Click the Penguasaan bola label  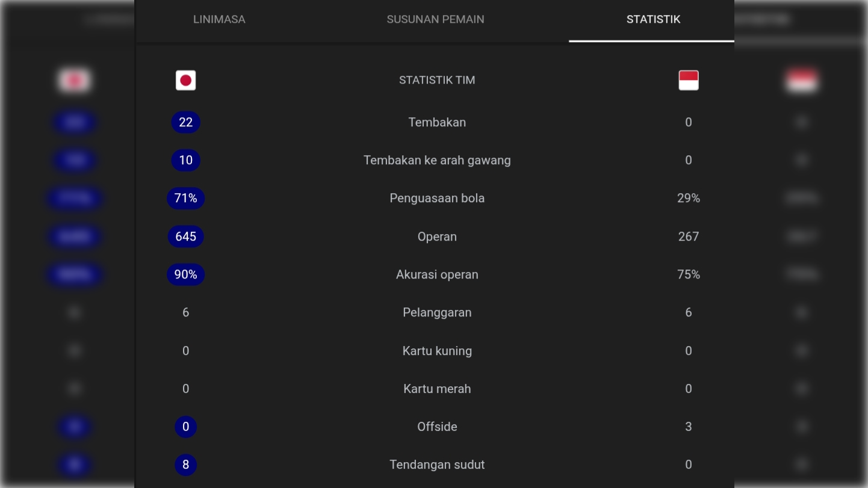click(437, 198)
